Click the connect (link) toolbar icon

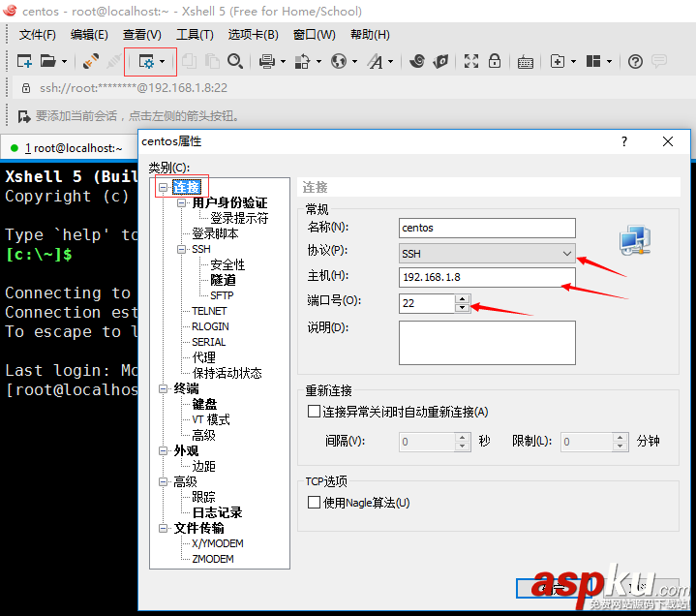click(91, 61)
